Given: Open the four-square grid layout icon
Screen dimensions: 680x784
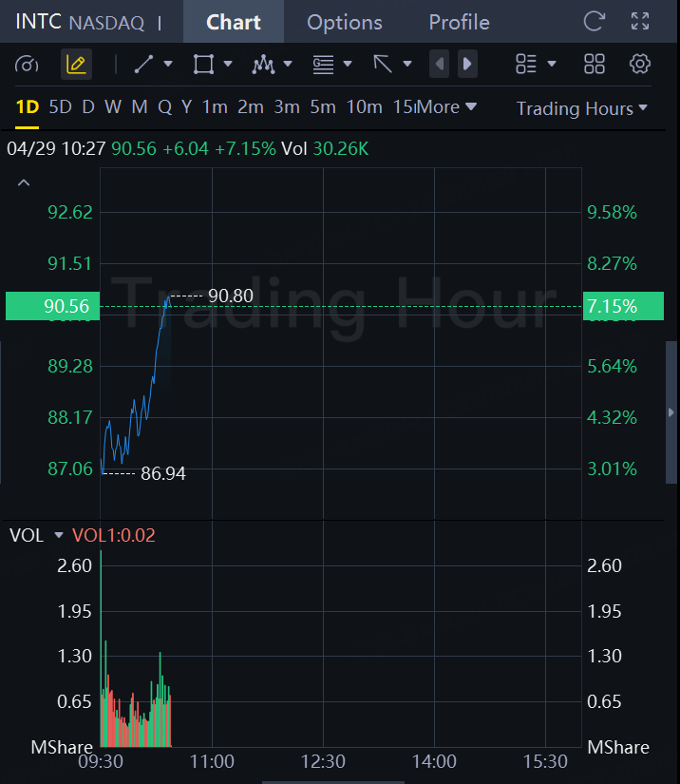Looking at the screenshot, I should (595, 64).
